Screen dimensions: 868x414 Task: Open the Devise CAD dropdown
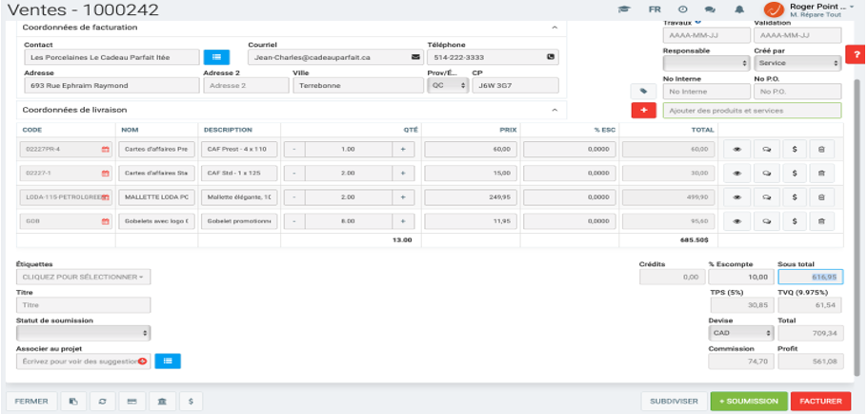point(739,334)
